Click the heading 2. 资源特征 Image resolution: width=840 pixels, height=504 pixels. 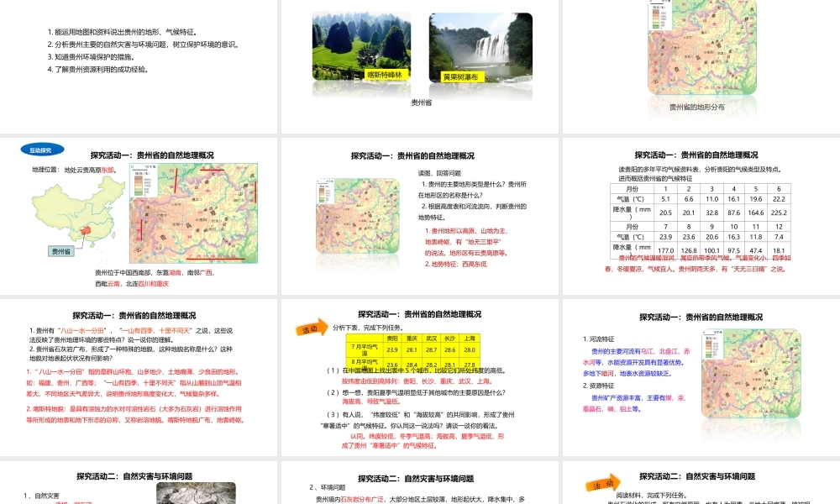(598, 386)
